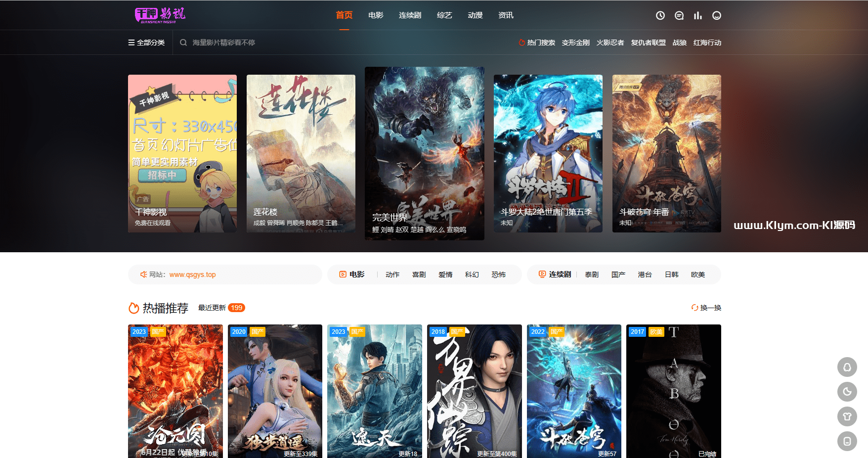Filter series by 港台
The image size is (868, 458).
tap(645, 275)
